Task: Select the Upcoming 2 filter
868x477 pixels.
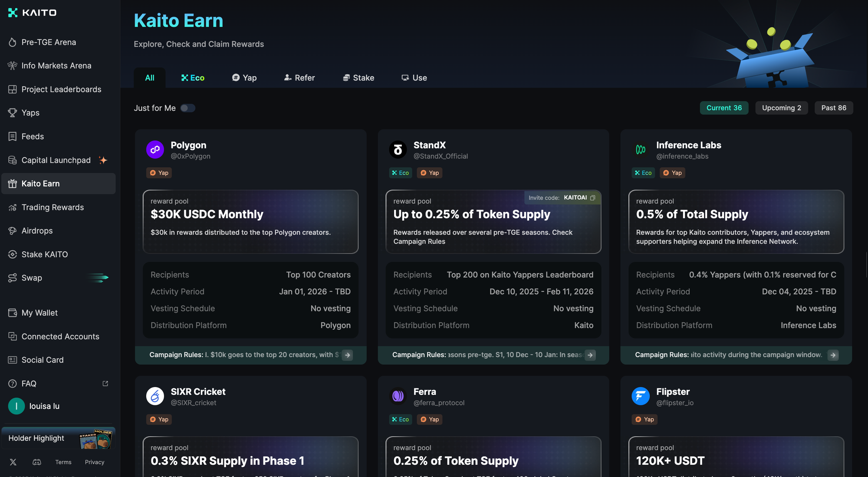Action: tap(781, 108)
